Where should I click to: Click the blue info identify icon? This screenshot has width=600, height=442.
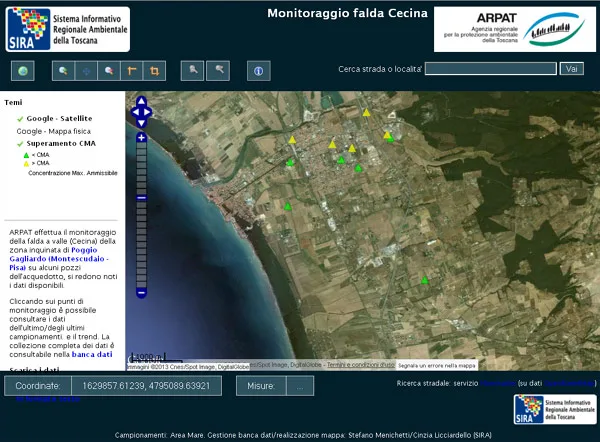click(259, 71)
